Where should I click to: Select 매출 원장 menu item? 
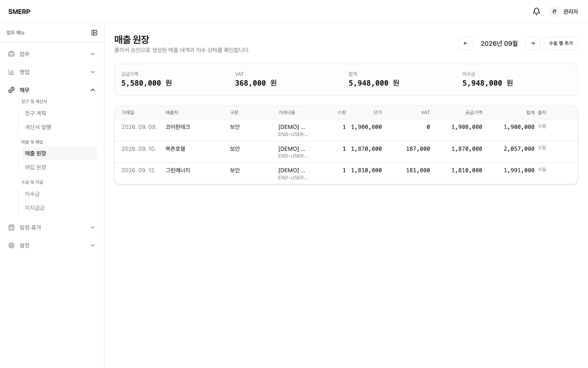point(60,153)
